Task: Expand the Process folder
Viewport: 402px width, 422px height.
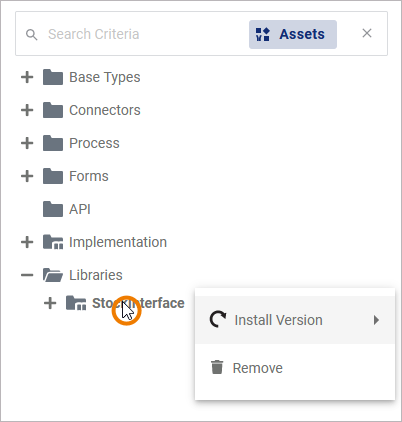Action: tap(27, 143)
